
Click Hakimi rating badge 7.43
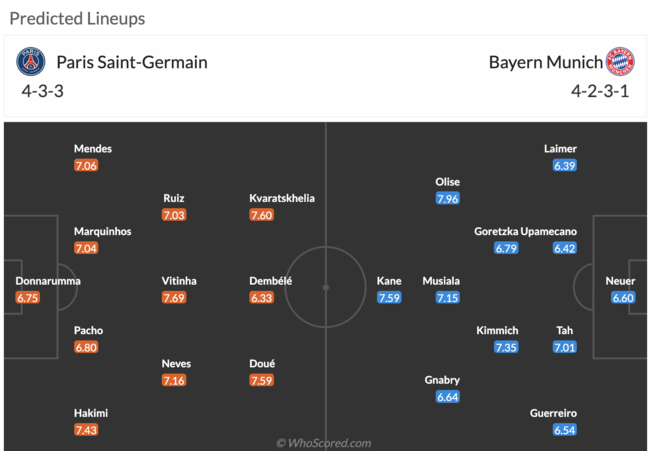tap(86, 430)
